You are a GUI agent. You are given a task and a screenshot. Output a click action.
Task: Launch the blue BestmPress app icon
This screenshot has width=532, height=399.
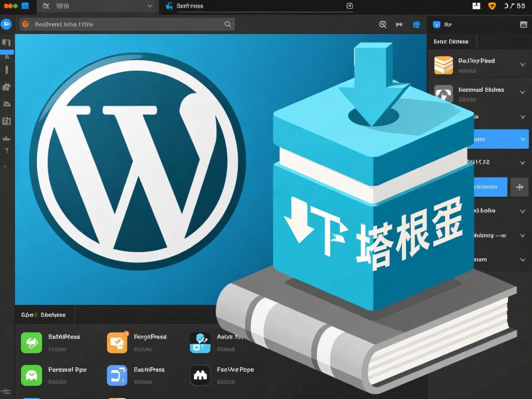coord(116,375)
